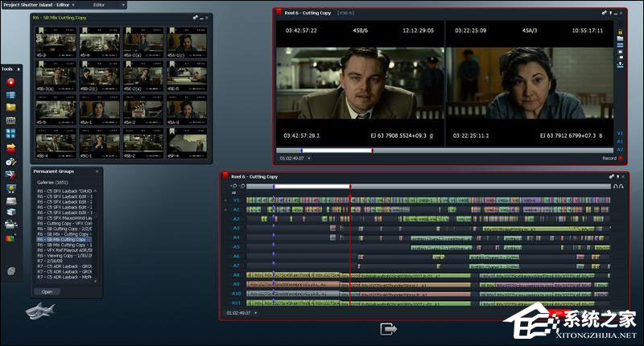Expand the arrow beside the A1 track
Screen dimensions: 644x346
coord(225,210)
